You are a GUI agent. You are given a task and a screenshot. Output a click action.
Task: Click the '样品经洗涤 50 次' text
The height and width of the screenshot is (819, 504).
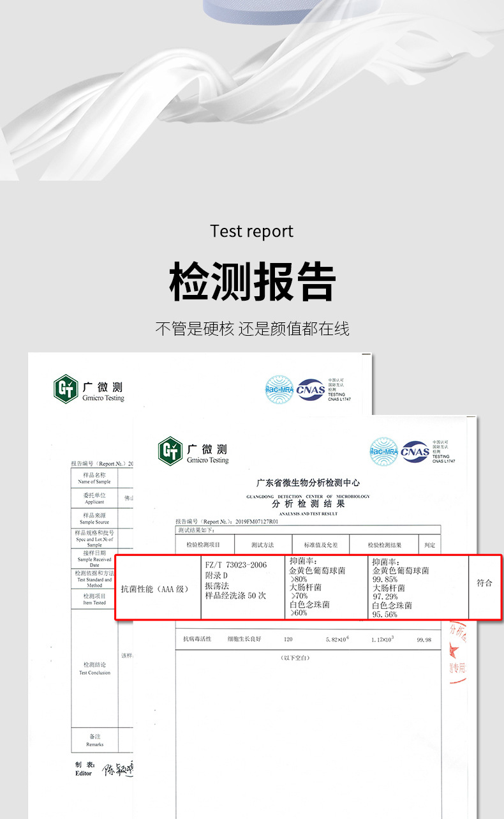point(235,595)
